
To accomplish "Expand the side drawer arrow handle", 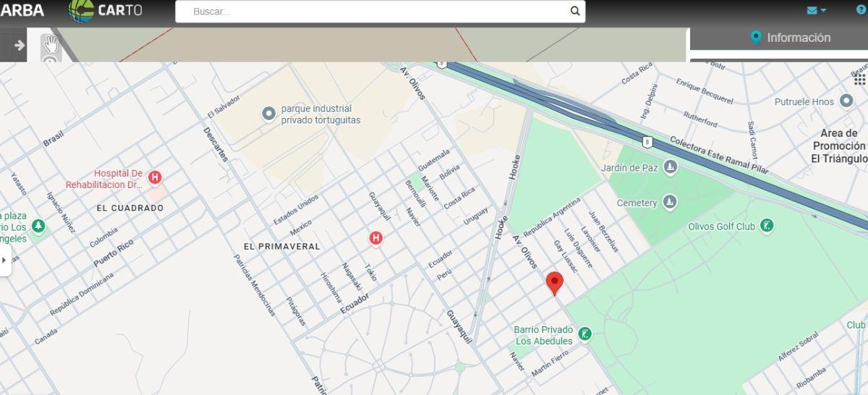I will [4, 260].
